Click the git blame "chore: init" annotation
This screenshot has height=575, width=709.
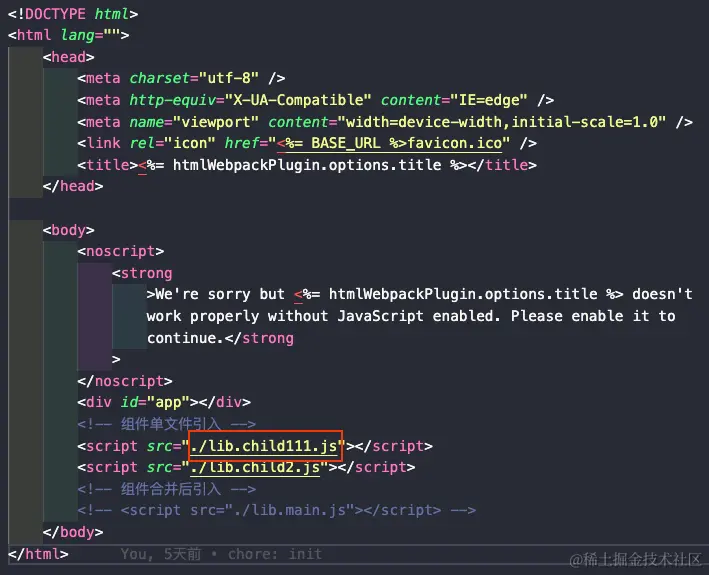(275, 554)
